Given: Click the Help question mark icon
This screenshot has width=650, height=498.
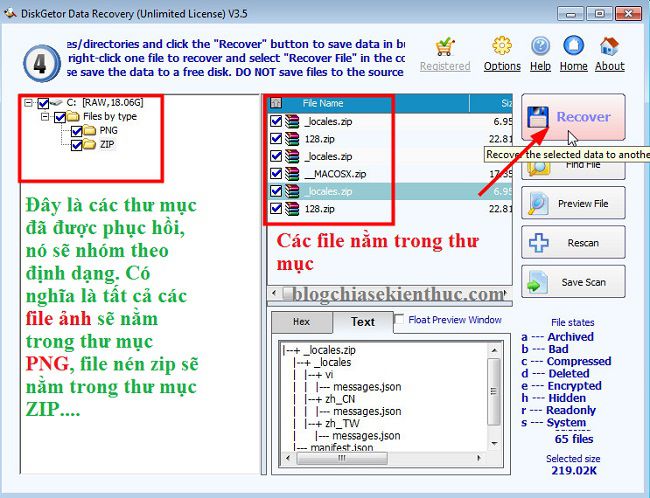Looking at the screenshot, I should 540,46.
